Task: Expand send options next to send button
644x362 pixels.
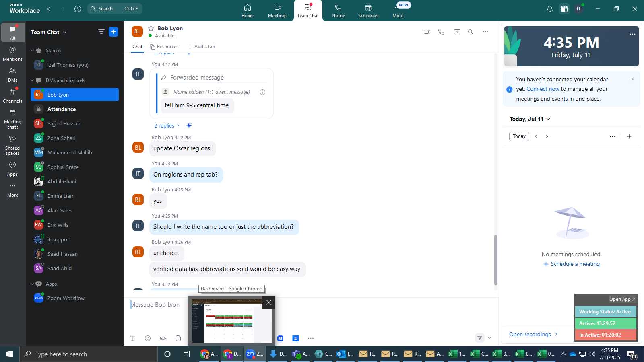Action: pyautogui.click(x=489, y=338)
